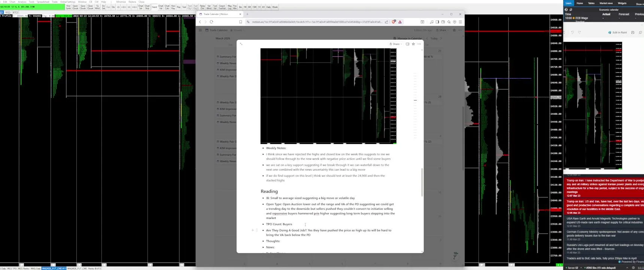Toggle the Notion sidebar hamburger icon
The width and height of the screenshot is (644, 270).
point(200,30)
